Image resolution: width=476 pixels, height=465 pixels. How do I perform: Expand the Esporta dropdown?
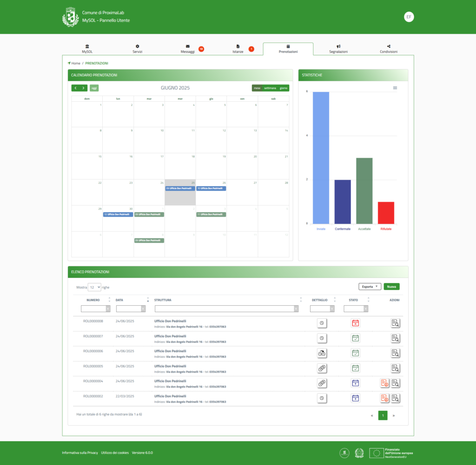370,287
